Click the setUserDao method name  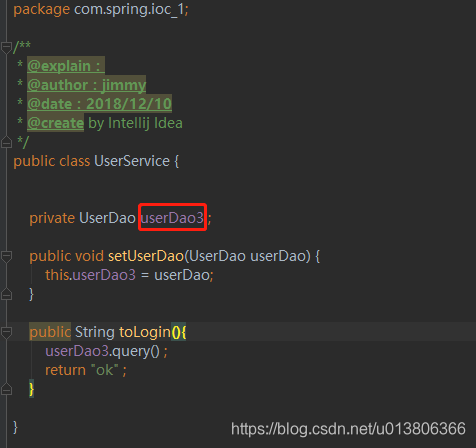[146, 256]
